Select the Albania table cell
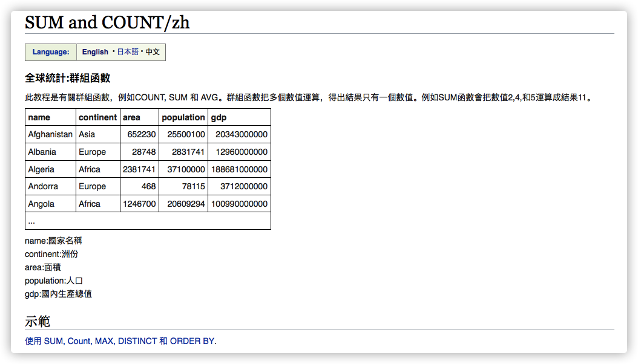 tap(42, 152)
